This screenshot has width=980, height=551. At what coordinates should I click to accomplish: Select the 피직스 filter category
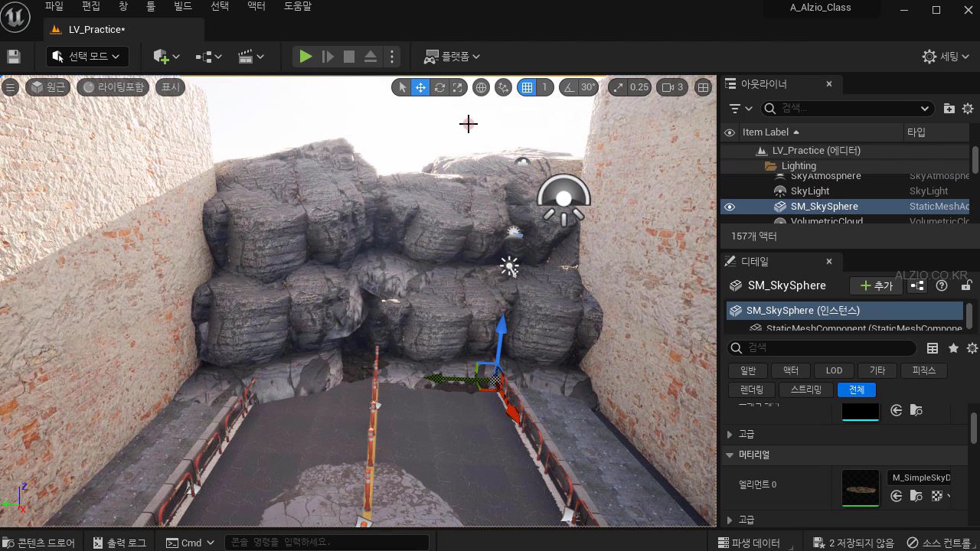coord(924,370)
